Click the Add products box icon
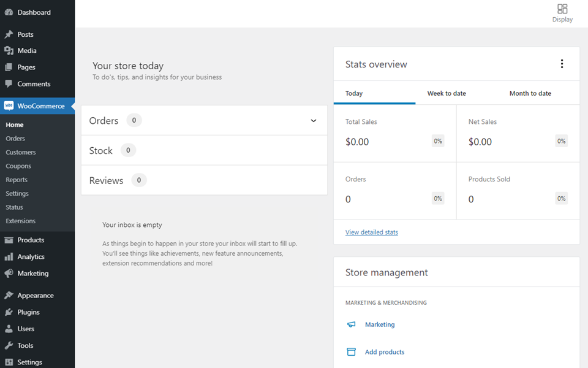Image resolution: width=588 pixels, height=368 pixels. 352,352
